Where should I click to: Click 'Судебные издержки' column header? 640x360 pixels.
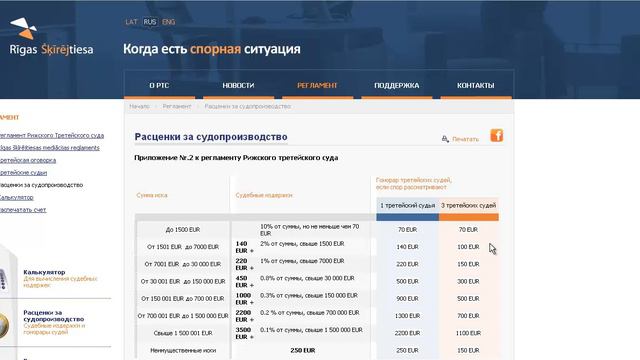click(264, 196)
